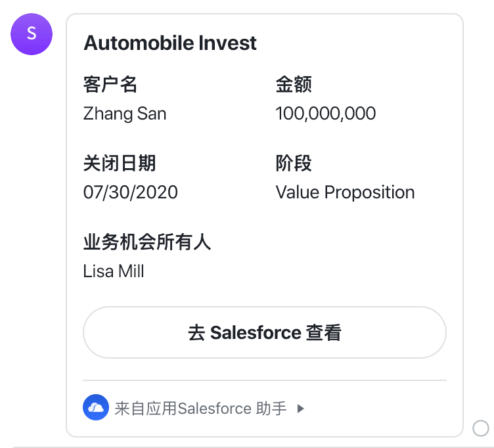Image resolution: width=494 pixels, height=448 pixels.
Task: Click the 关闭日期 field label
Action: point(120,163)
